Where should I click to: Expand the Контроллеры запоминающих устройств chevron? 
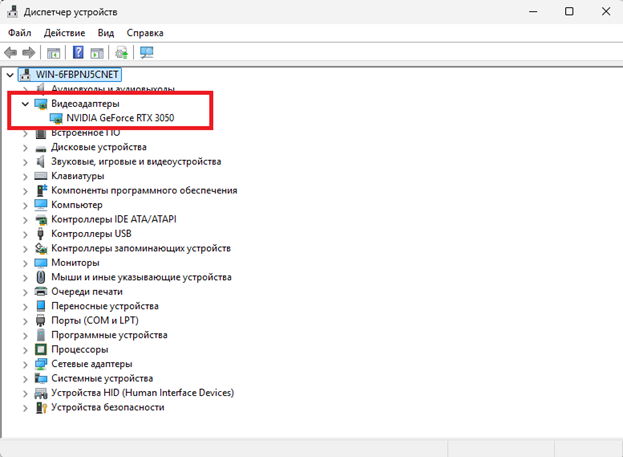[25, 249]
